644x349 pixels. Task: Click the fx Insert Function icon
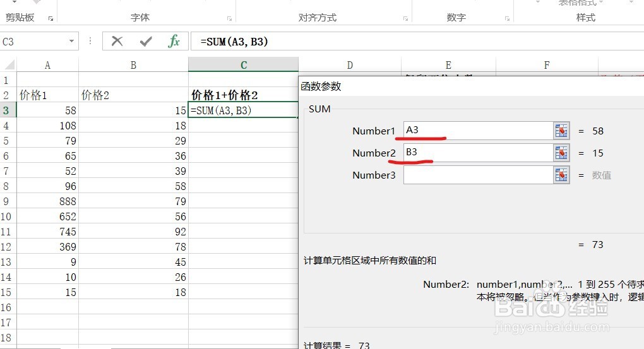pos(174,42)
